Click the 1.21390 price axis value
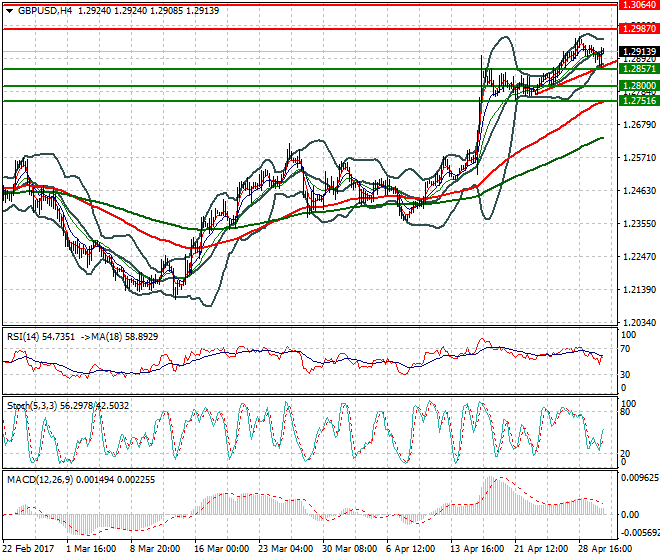660x560 pixels. [x=639, y=289]
